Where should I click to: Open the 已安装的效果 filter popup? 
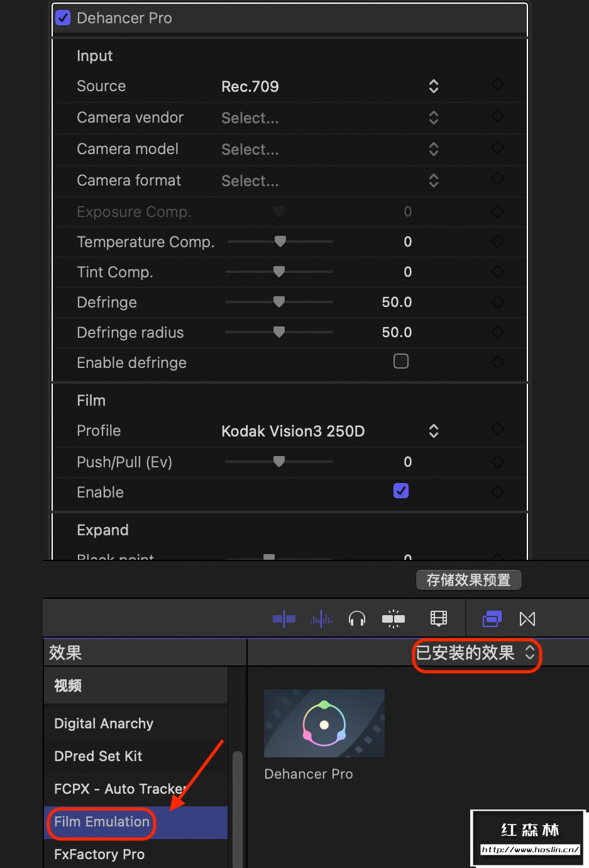tap(476, 653)
